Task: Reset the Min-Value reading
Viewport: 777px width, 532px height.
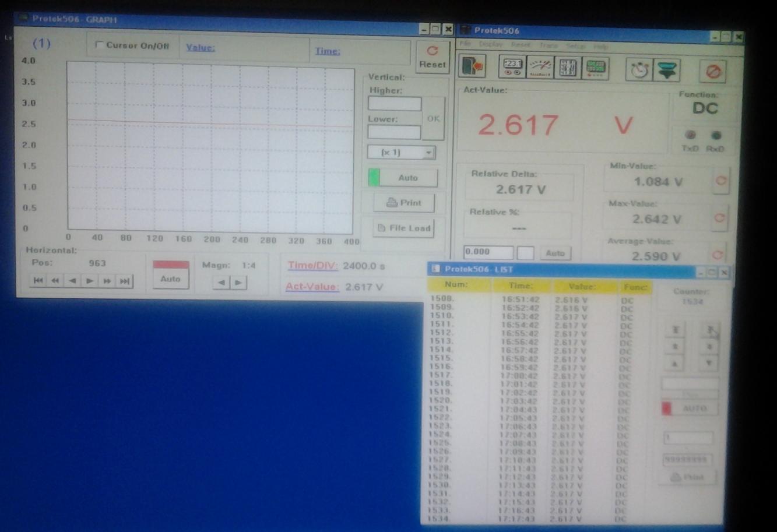Action: pos(721,181)
